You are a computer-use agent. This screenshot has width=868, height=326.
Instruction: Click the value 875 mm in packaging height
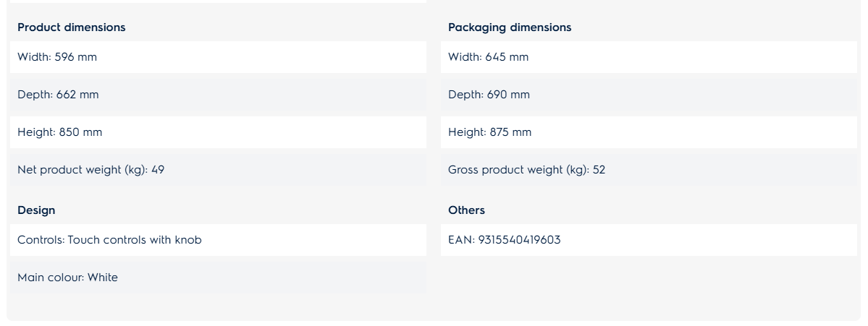(510, 132)
